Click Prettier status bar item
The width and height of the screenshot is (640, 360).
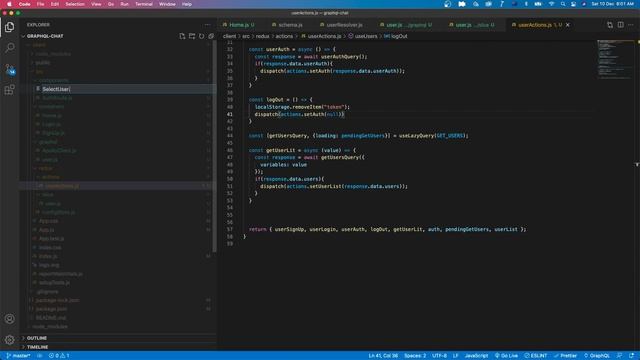(x=565, y=356)
